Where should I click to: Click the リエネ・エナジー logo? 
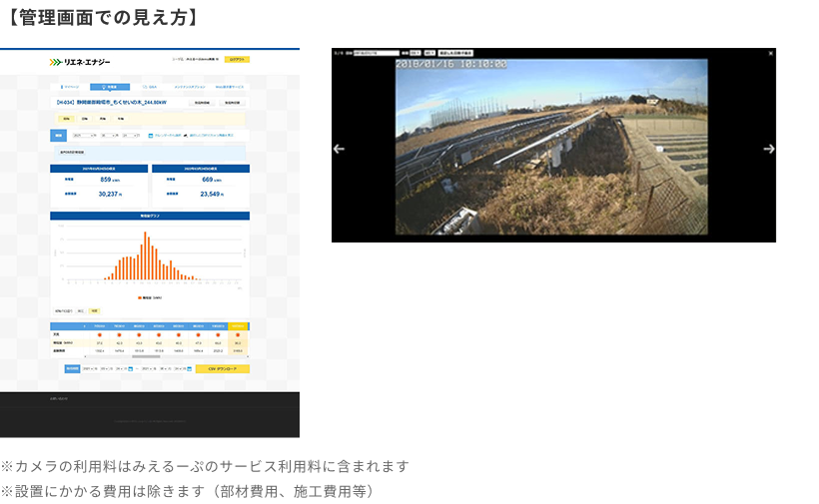(81, 62)
